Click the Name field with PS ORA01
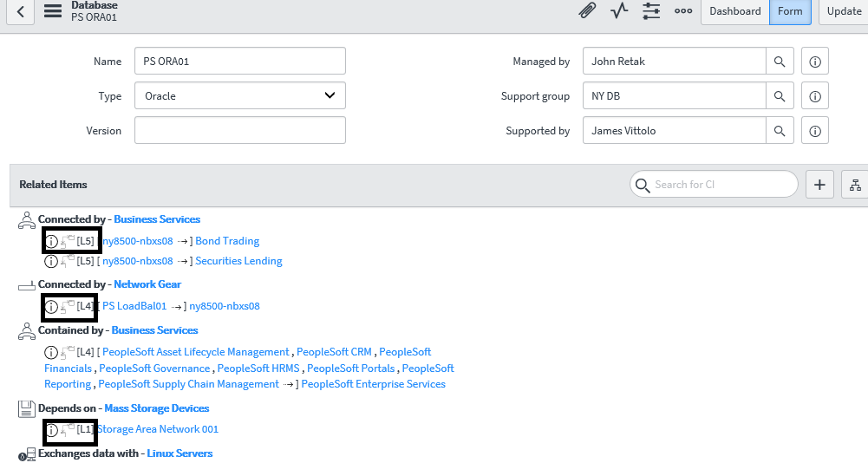The height and width of the screenshot is (463, 868). click(239, 61)
